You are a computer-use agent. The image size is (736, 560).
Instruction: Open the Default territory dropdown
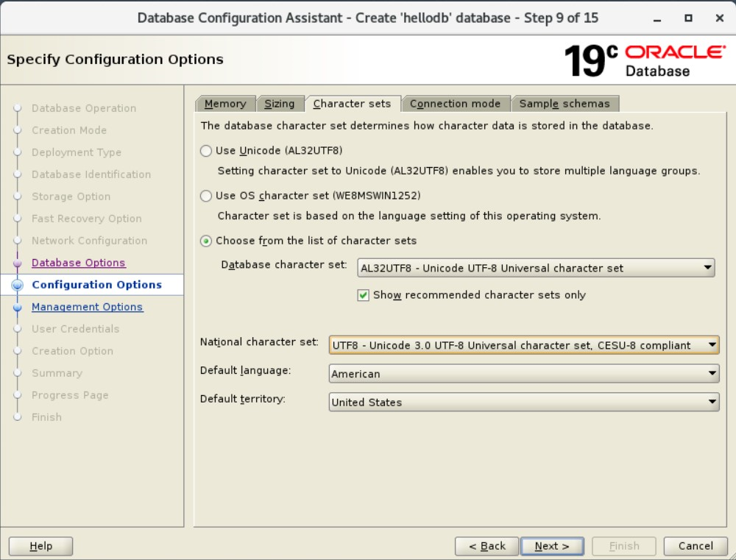point(524,403)
